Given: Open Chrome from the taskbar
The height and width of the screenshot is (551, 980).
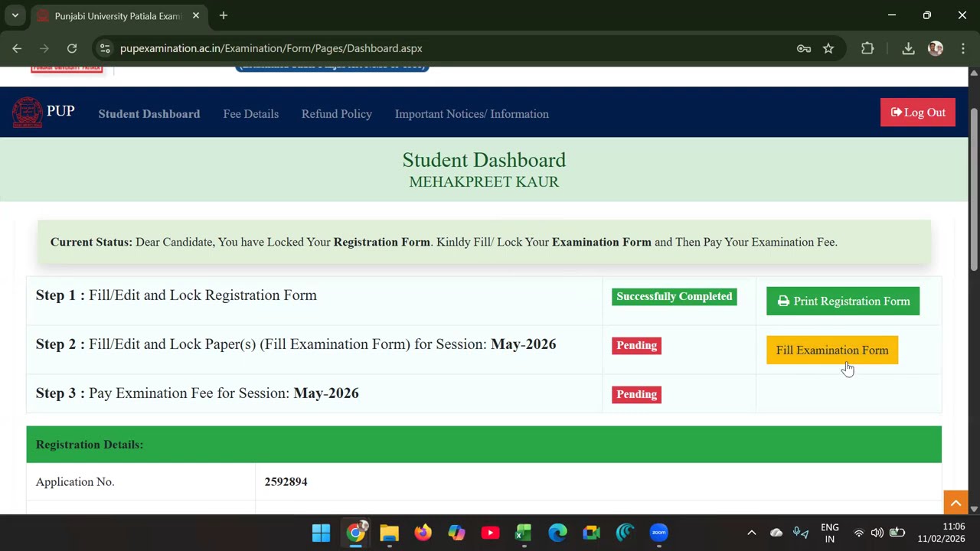Looking at the screenshot, I should click(x=355, y=533).
